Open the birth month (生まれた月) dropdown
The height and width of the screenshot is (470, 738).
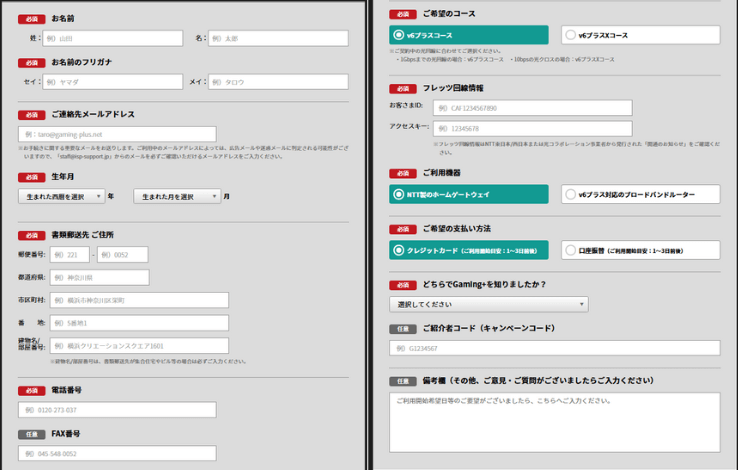[177, 197]
